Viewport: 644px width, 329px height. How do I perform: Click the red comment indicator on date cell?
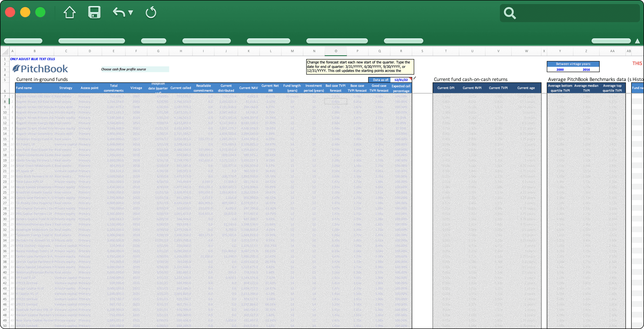point(411,78)
